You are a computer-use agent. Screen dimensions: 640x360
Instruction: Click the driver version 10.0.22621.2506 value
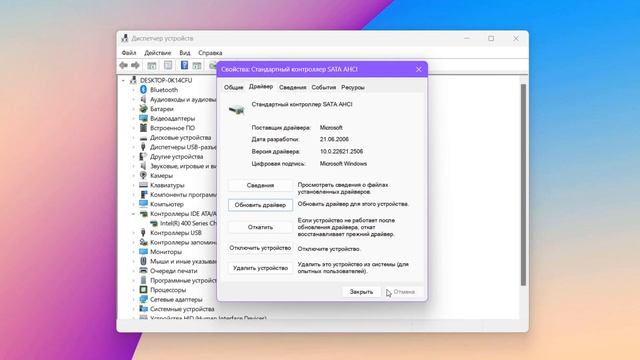[341, 151]
